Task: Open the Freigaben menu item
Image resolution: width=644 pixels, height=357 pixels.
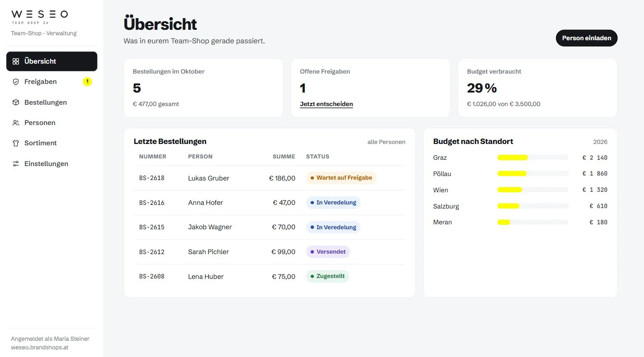Action: tap(52, 82)
